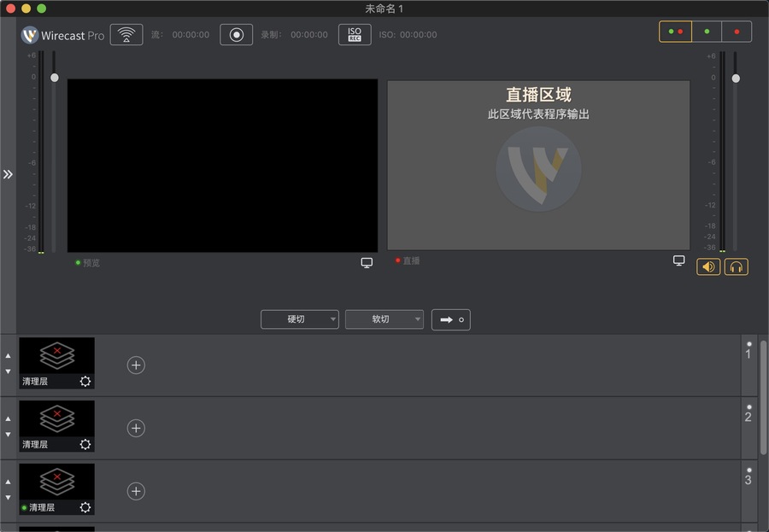
Task: Move layer 2 up arrow
Action: click(x=8, y=418)
